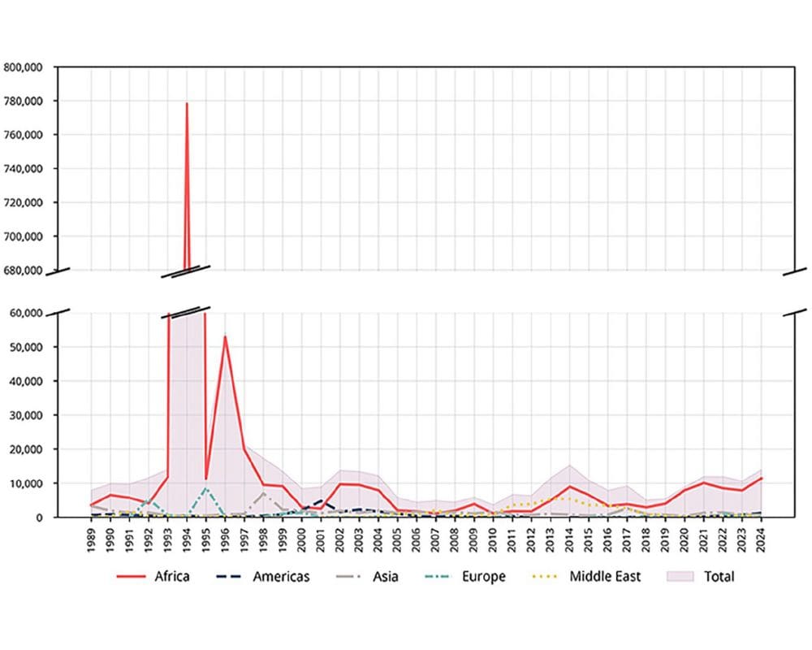The width and height of the screenshot is (812, 650).
Task: Click the Total shaded legend swatch
Action: 680,577
